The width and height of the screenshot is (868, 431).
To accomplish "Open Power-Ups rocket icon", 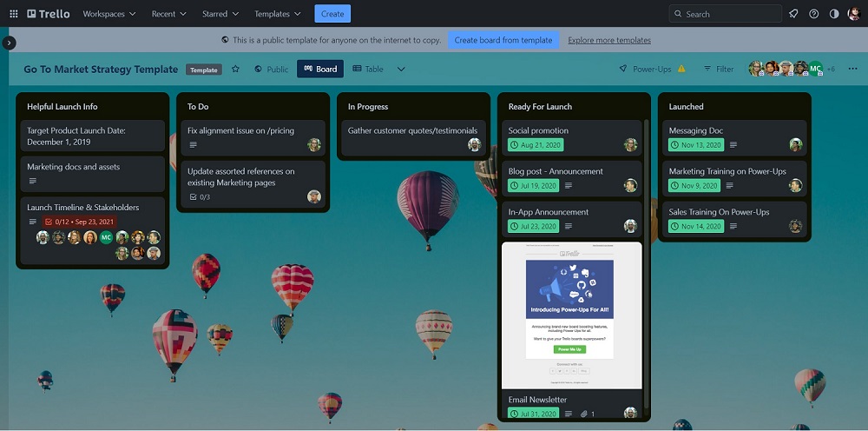I will (622, 70).
